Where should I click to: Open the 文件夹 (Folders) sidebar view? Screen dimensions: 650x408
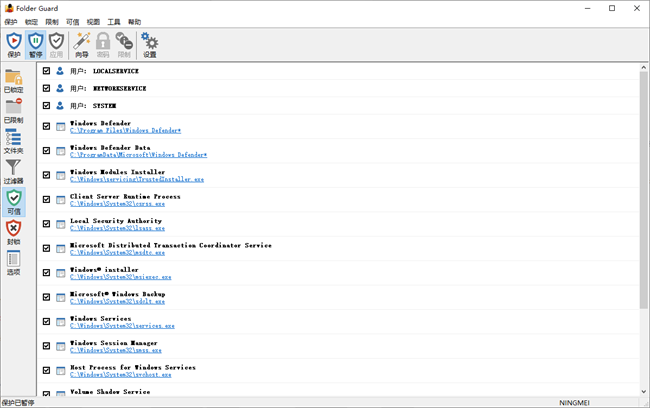pyautogui.click(x=13, y=141)
